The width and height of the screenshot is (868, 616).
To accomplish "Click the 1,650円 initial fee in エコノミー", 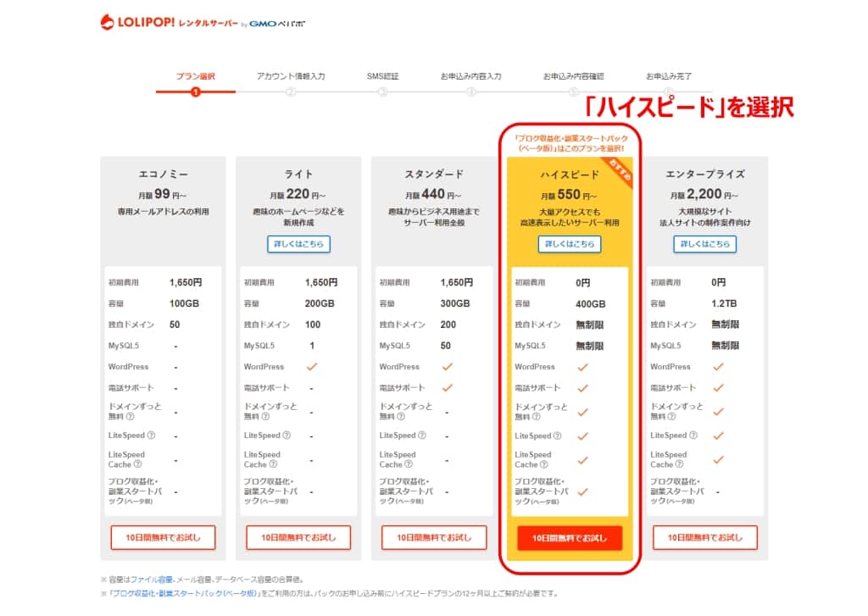I will pyautogui.click(x=186, y=283).
